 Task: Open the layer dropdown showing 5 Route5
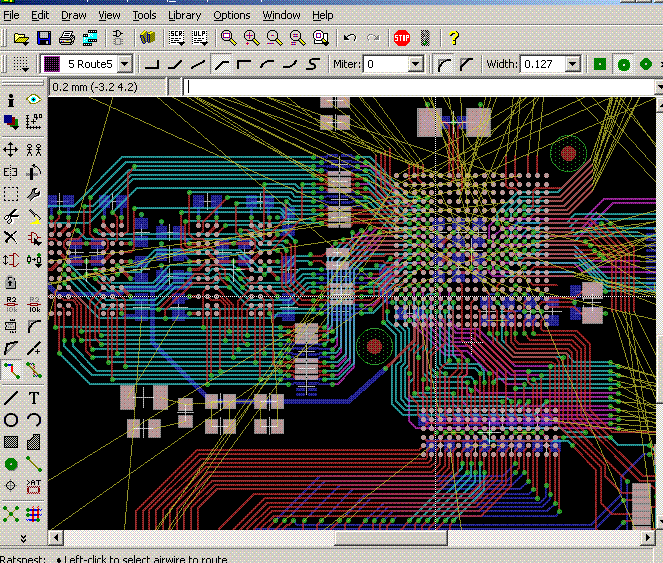pos(124,64)
